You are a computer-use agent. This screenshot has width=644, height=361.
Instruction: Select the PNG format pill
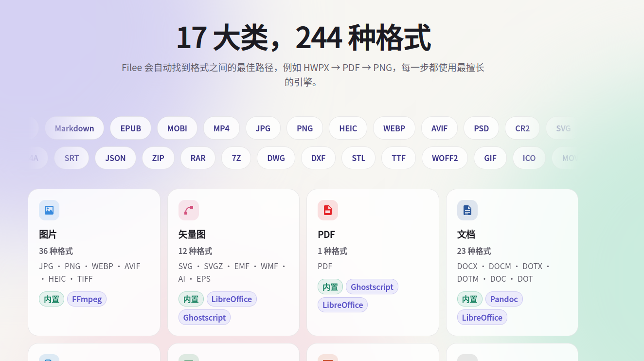coord(305,128)
